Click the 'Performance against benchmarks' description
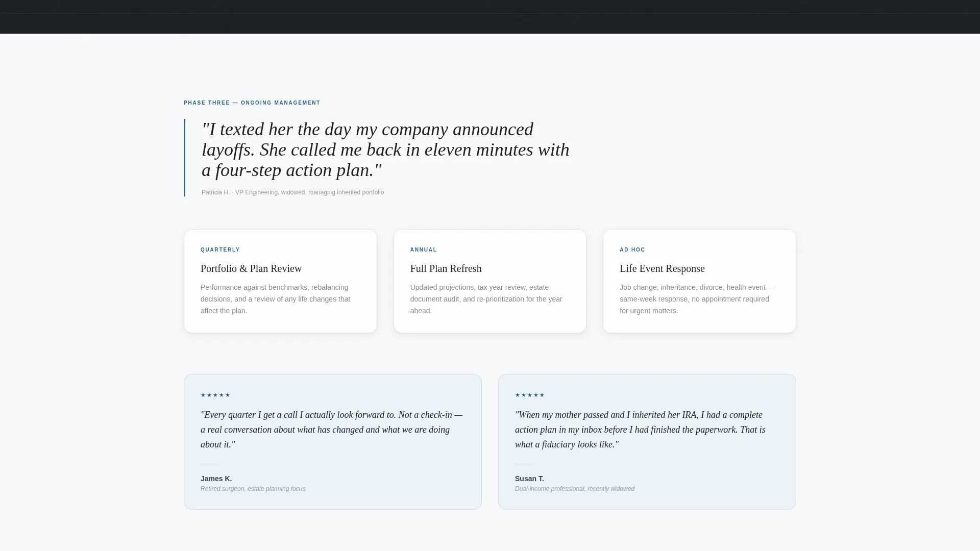Viewport: 980px width, 551px height. [x=276, y=299]
